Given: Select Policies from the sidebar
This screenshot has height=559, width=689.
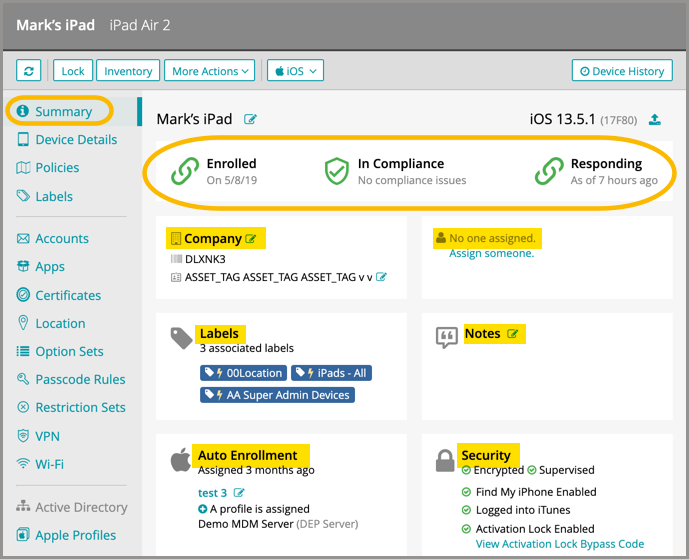Looking at the screenshot, I should pyautogui.click(x=57, y=168).
